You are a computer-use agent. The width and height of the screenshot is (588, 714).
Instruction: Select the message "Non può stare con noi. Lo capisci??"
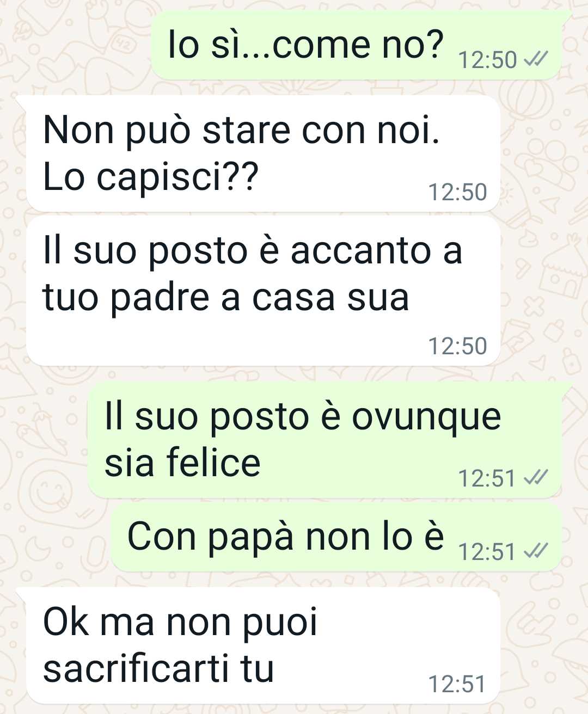click(x=264, y=153)
